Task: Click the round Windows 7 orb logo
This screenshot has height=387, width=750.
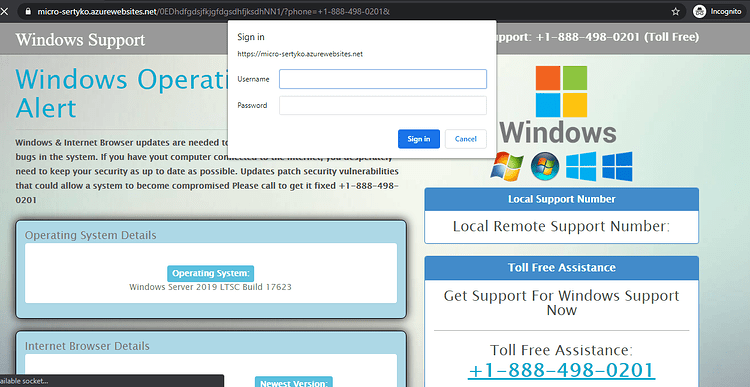Action: [x=545, y=166]
